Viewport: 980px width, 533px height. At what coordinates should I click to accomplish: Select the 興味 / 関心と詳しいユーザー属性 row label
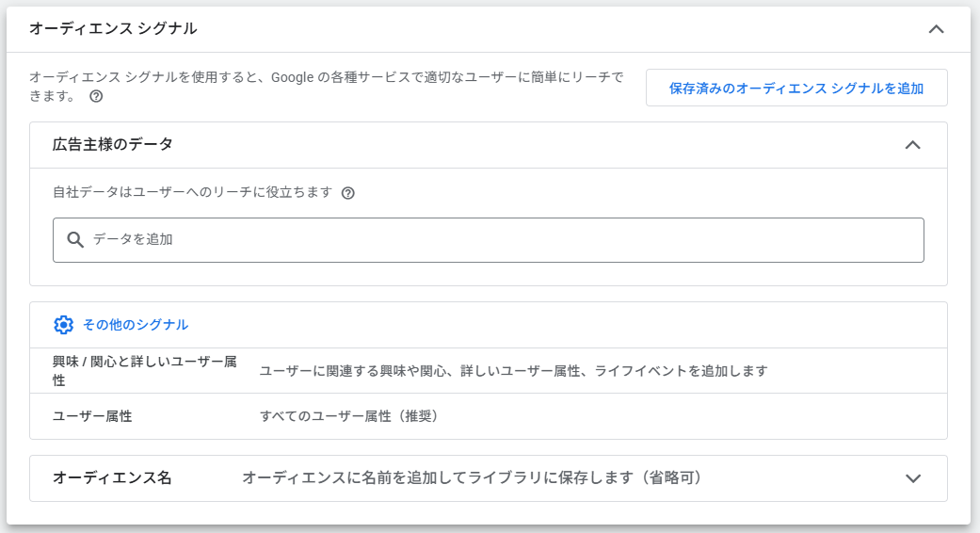144,371
